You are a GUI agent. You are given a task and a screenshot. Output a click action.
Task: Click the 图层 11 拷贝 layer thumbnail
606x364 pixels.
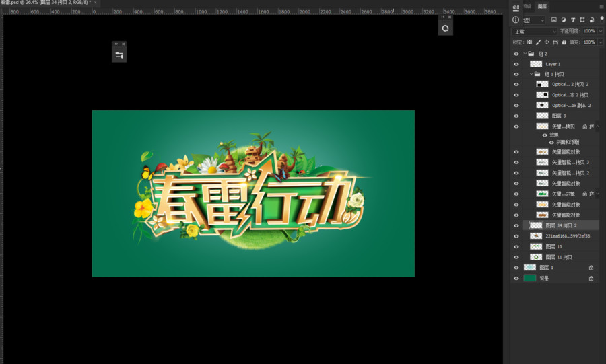point(536,257)
